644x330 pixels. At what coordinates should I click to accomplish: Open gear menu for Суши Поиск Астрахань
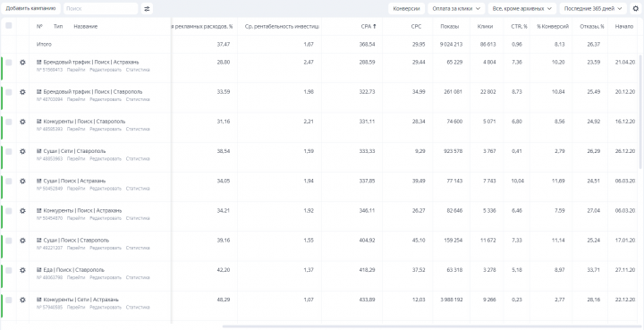(22, 181)
